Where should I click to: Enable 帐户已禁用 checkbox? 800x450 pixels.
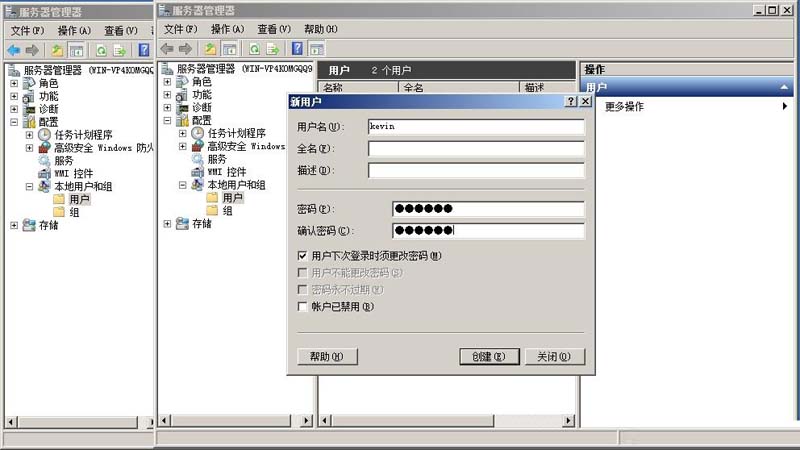(x=302, y=307)
